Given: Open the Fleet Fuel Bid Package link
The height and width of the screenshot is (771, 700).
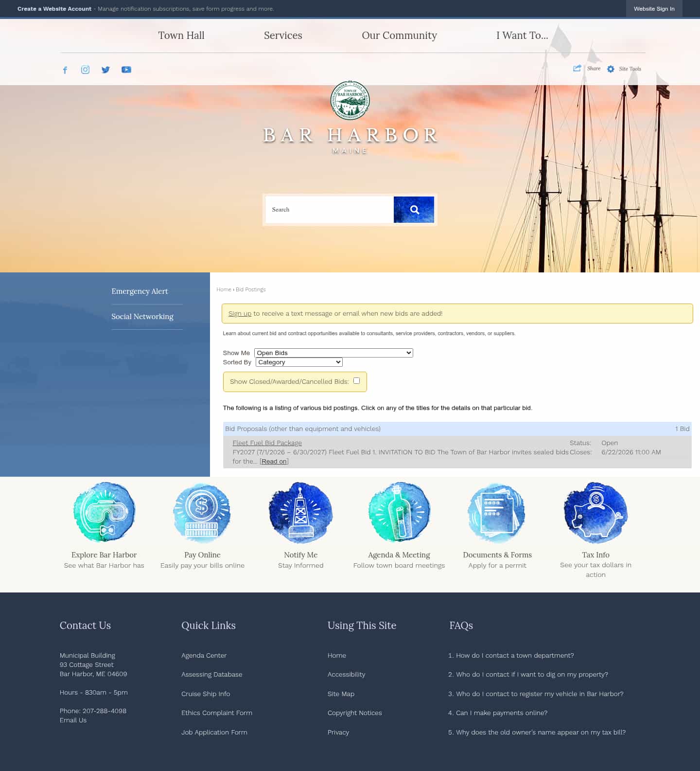Looking at the screenshot, I should click(267, 443).
